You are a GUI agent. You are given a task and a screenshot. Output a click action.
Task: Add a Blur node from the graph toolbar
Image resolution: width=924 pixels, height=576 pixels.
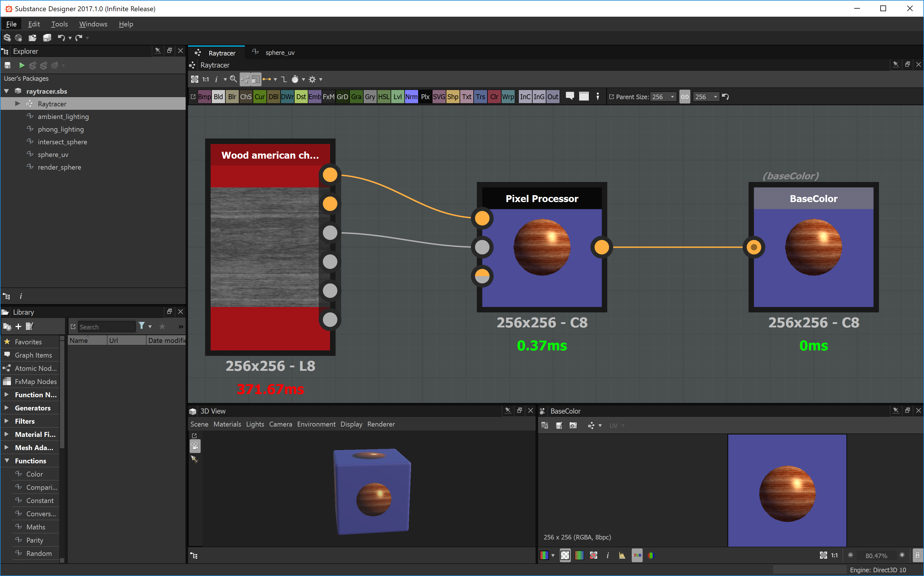[232, 96]
